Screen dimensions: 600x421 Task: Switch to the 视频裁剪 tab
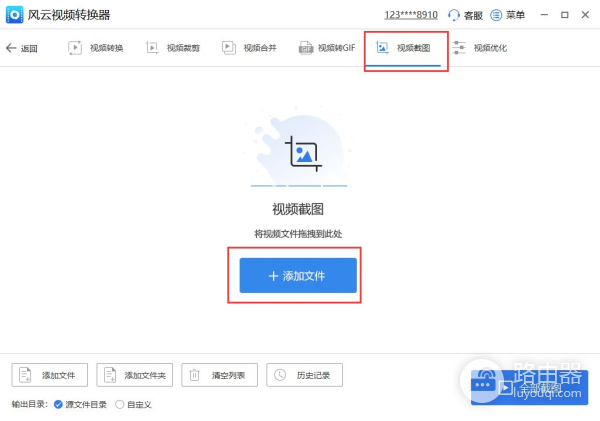[173, 48]
